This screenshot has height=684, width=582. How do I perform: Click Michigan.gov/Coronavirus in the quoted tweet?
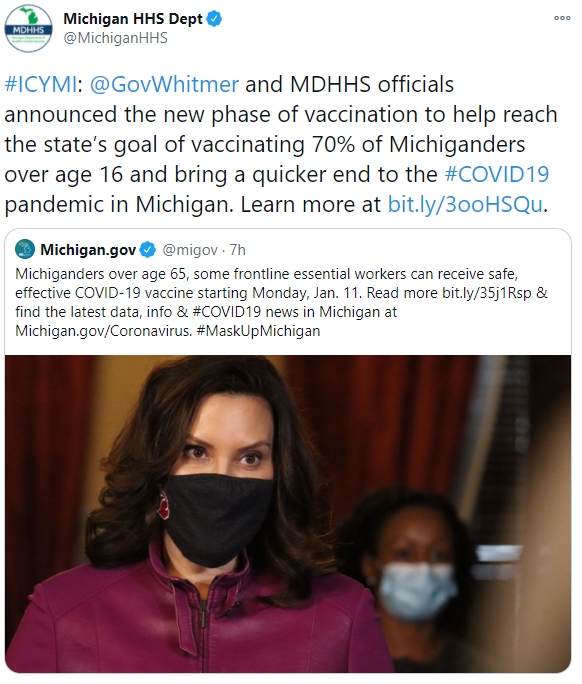(103, 331)
